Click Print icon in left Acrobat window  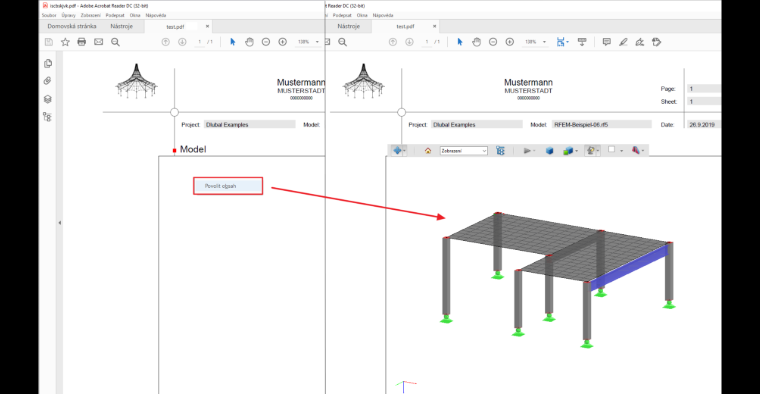[x=81, y=42]
